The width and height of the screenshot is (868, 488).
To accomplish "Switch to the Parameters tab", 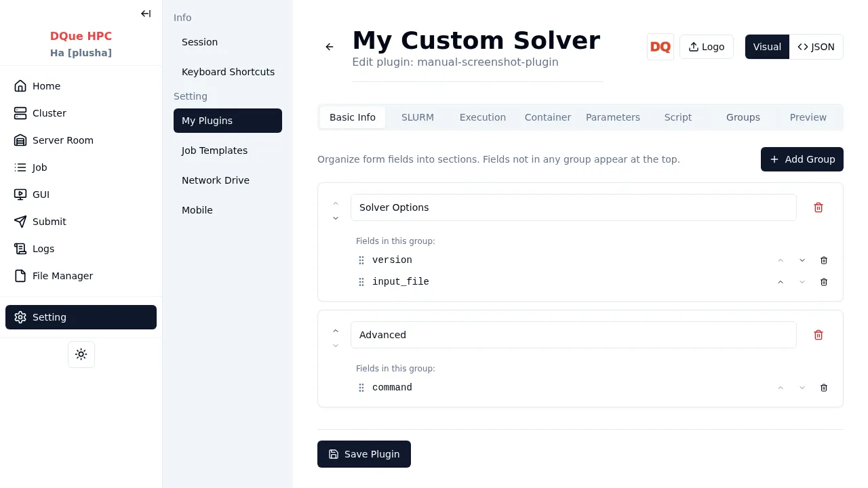I will coord(613,117).
